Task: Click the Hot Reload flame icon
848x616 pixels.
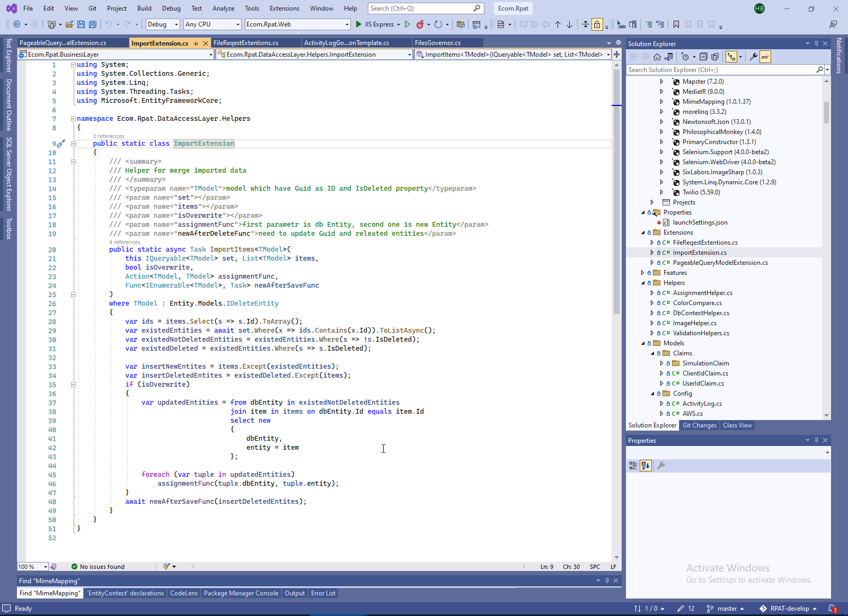Action: pyautogui.click(x=420, y=24)
